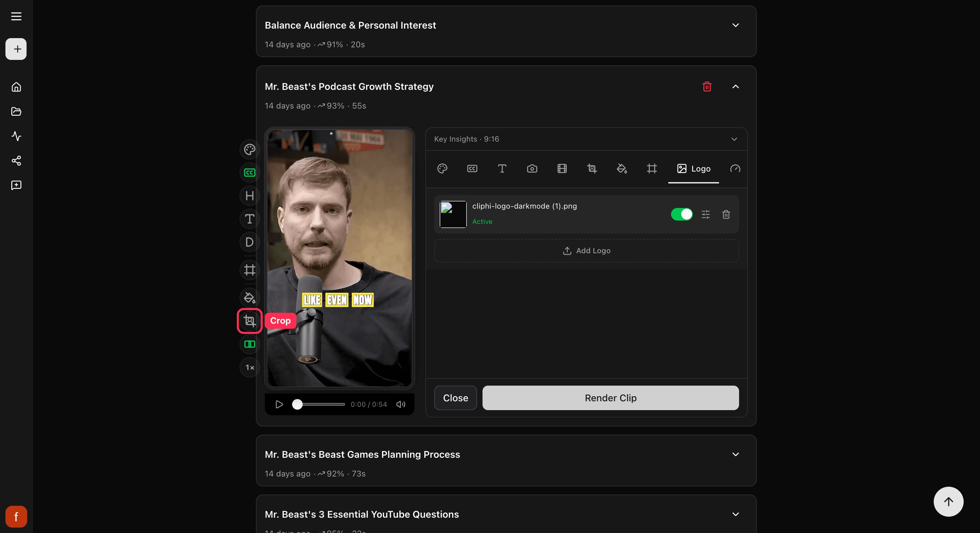The image size is (980, 533).
Task: Open the speed gauge tab in editor panel
Action: (x=735, y=168)
